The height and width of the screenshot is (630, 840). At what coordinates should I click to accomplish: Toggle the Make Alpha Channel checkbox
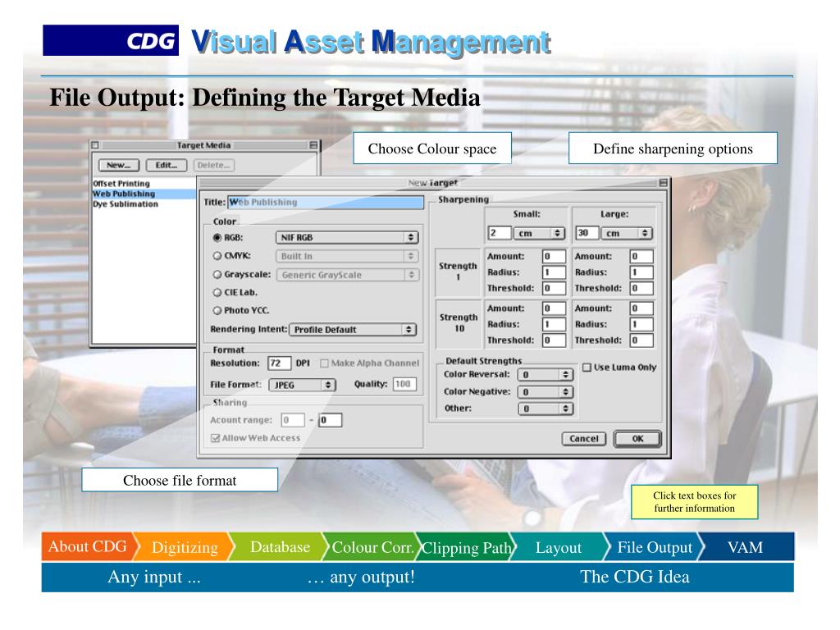[324, 363]
